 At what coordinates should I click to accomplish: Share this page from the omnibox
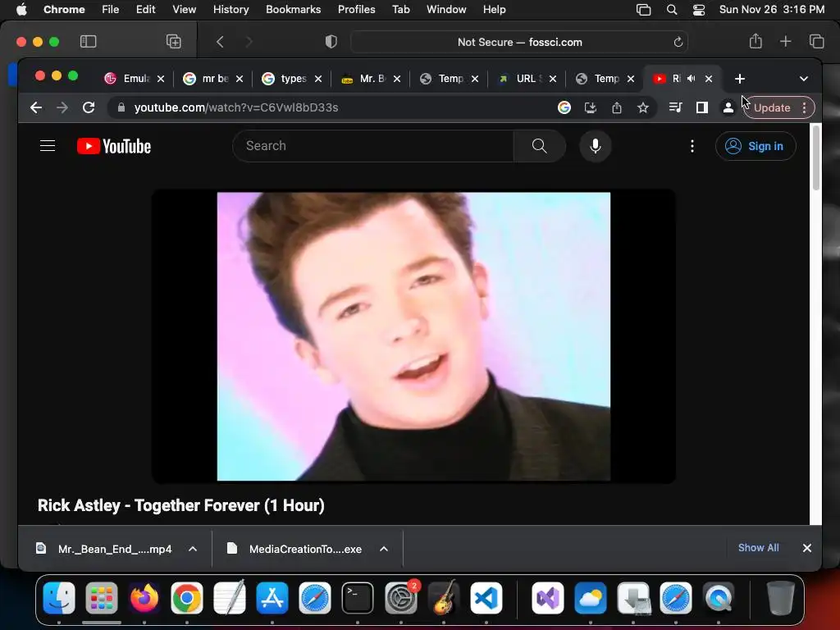pos(617,107)
